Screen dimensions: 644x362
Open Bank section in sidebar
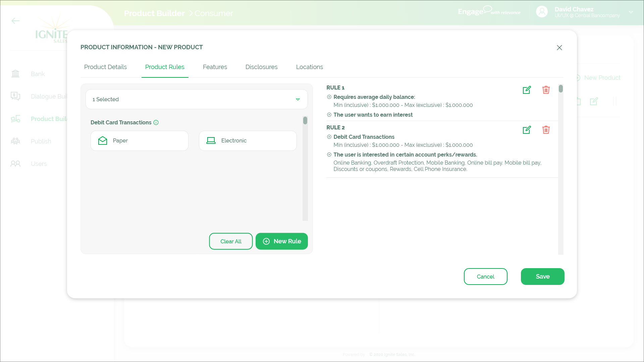tap(38, 74)
